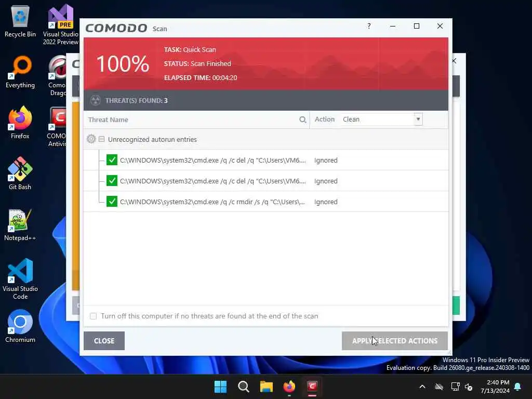The width and height of the screenshot is (532, 399).
Task: Open taskbar Search
Action: pos(244,387)
